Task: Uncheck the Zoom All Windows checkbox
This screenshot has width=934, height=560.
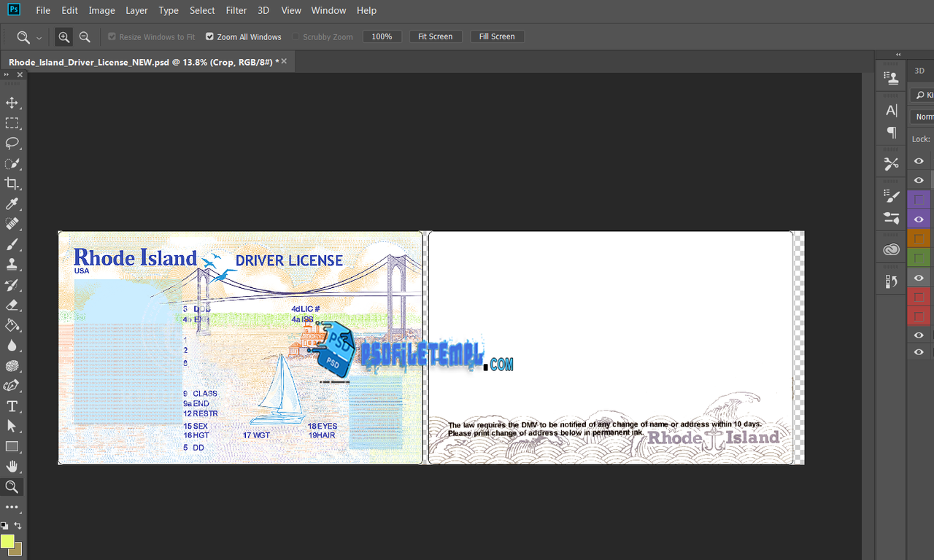Action: [209, 36]
